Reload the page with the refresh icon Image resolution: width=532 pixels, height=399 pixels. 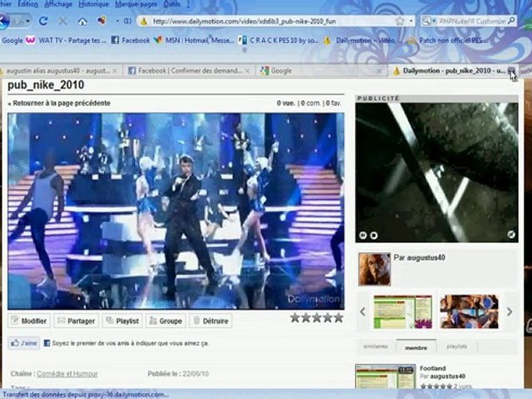click(43, 22)
